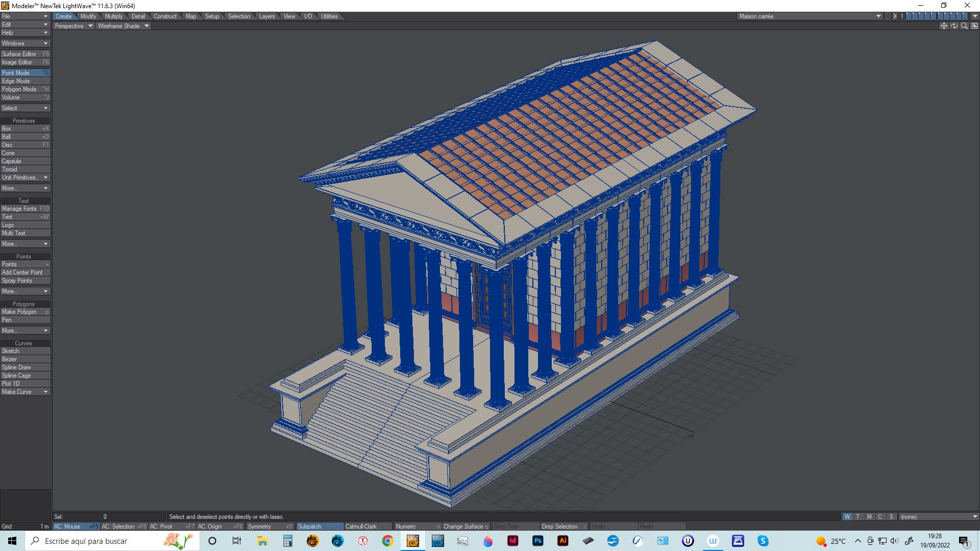Click the Windows Start button
980x551 pixels.
(x=12, y=541)
